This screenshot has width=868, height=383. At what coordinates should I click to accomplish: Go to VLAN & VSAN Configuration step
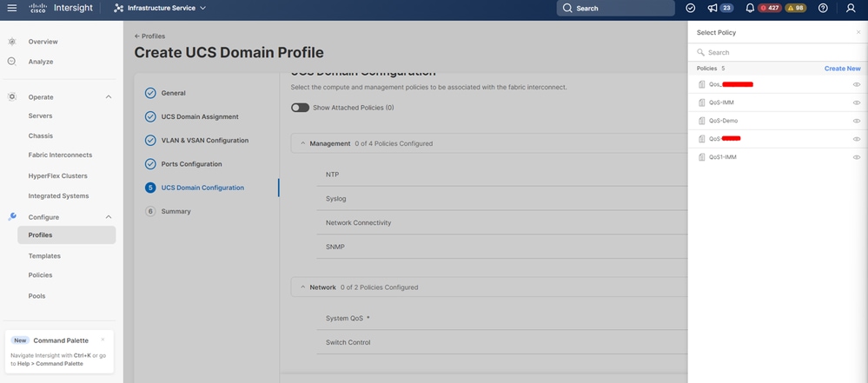coord(205,141)
